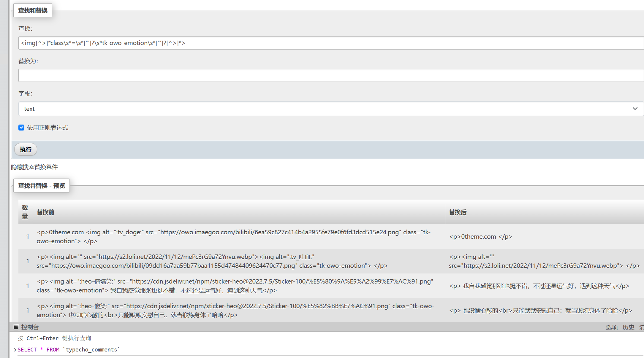Screen dimensions: 644x358
Task: Expand the SELECT query entry arrow in console
Action: point(15,350)
